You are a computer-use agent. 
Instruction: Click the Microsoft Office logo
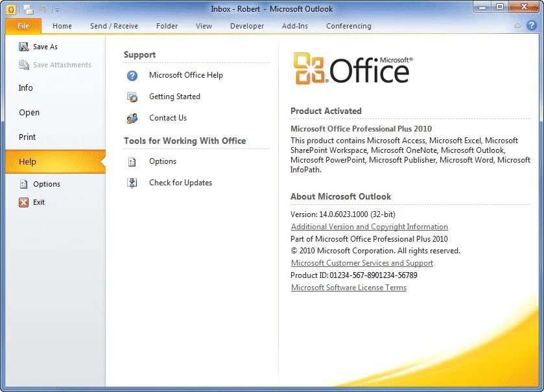(x=353, y=69)
